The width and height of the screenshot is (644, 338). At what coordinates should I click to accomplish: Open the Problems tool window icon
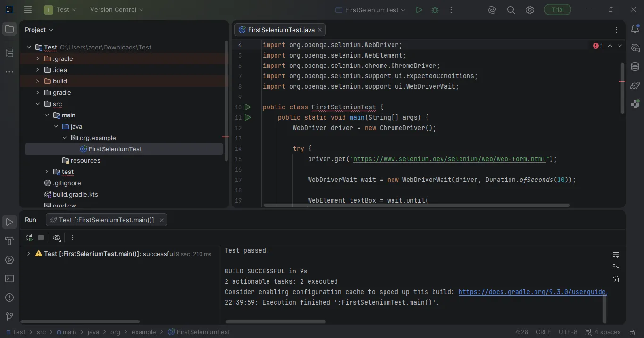click(9, 297)
